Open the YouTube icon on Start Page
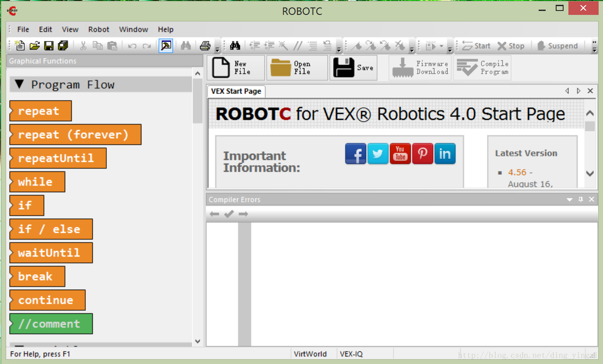Image resolution: width=603 pixels, height=364 pixels. pos(400,154)
